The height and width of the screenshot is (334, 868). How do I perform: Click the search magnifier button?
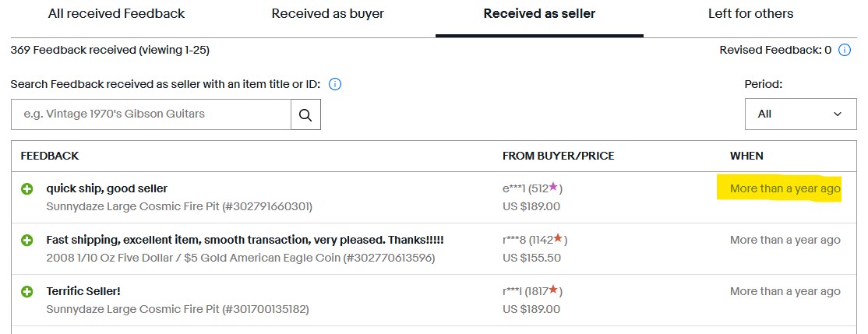coord(305,114)
